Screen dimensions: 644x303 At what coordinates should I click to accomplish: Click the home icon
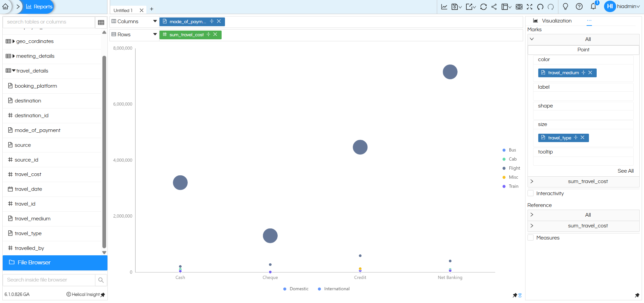[x=6, y=6]
